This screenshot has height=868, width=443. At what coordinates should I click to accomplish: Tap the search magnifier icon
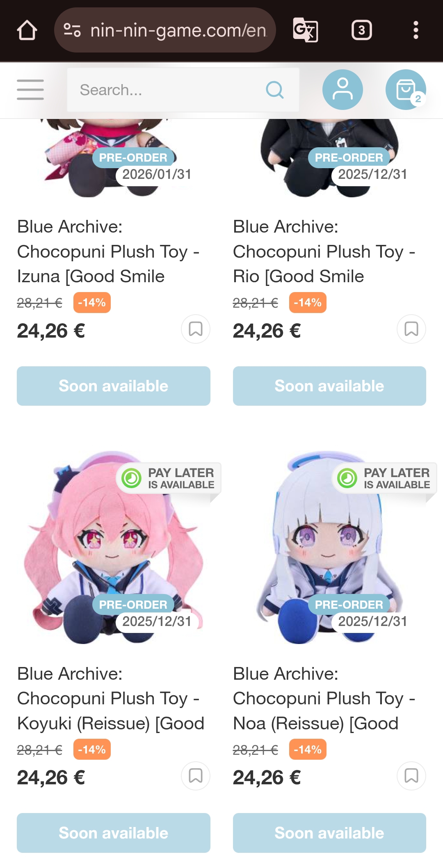point(275,90)
